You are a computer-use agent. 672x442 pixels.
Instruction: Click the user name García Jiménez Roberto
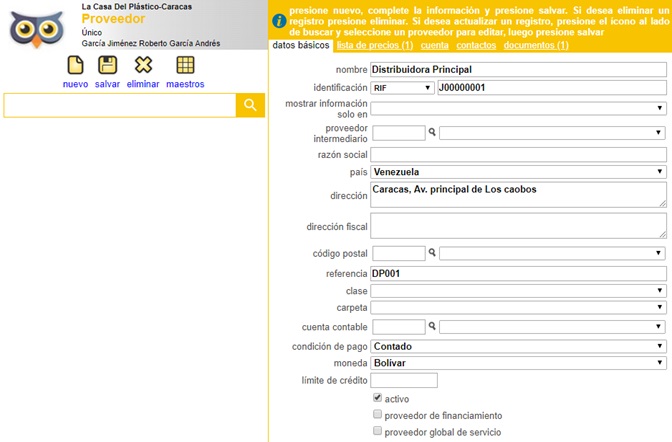click(x=151, y=43)
